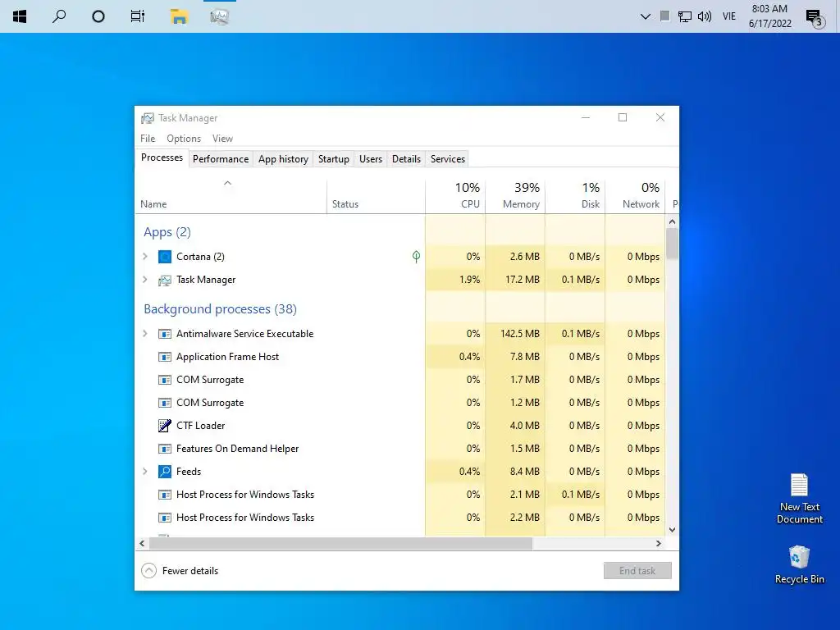Click the Feeds magnifier icon
The height and width of the screenshot is (630, 840).
pos(164,472)
